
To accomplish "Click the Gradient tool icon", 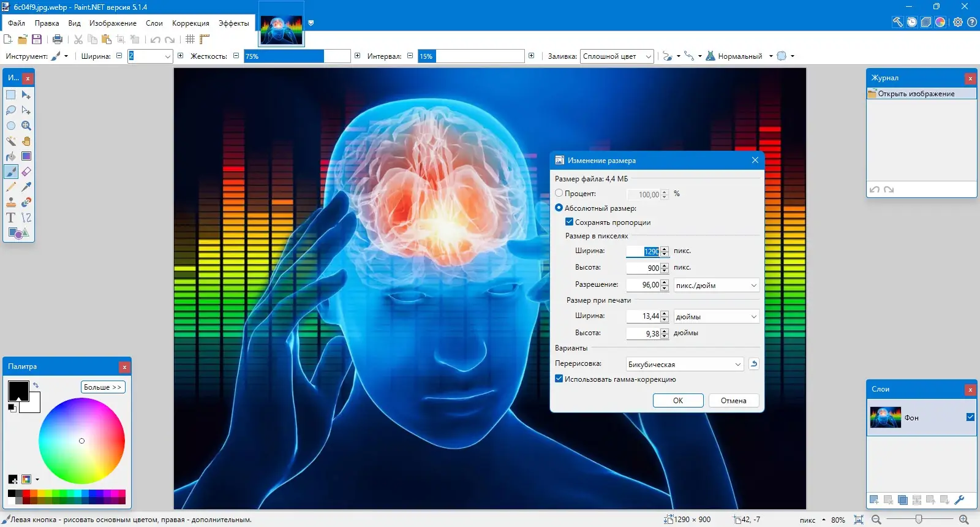I will click(x=26, y=156).
